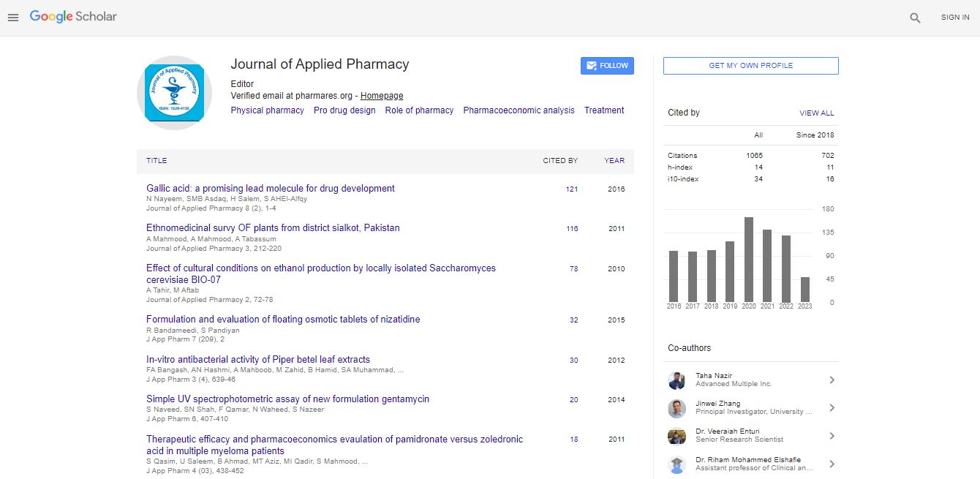Click the 30 citation count

point(574,361)
